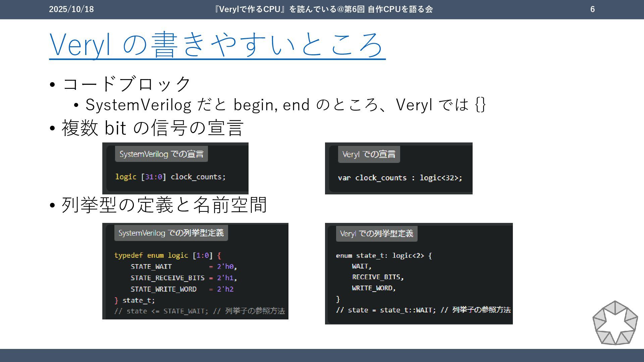
Task: Click the '複数 bit の信号の宣言' bullet item
Action: click(x=152, y=128)
